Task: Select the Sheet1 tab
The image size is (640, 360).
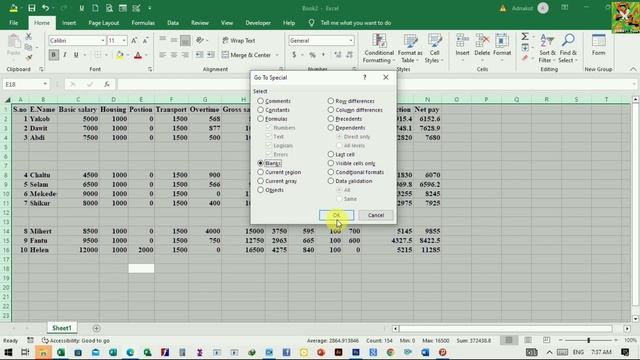Action: pos(62,328)
